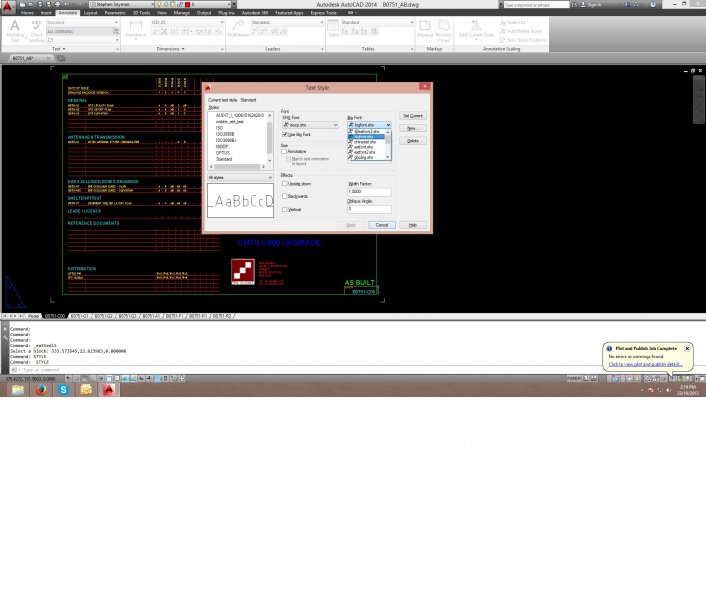Click the Sign In user icon

click(x=584, y=5)
